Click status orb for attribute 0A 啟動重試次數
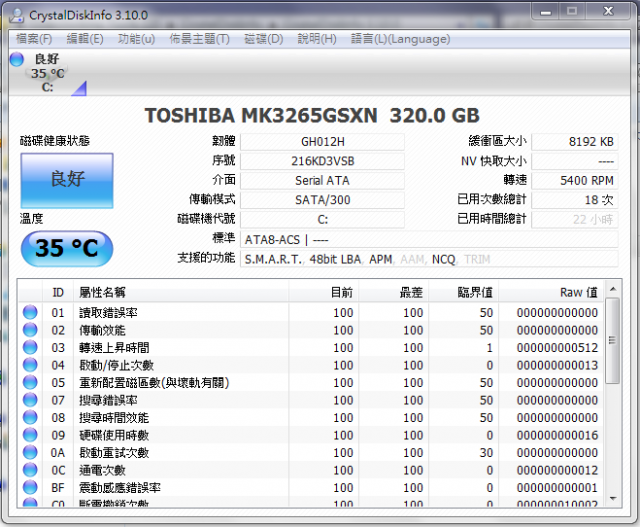 click(x=30, y=453)
